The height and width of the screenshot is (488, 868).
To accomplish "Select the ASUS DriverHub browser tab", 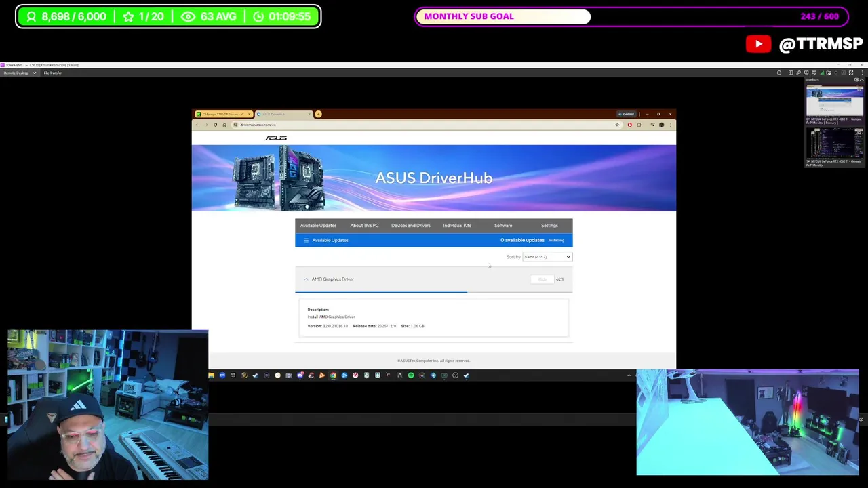I will coord(283,114).
